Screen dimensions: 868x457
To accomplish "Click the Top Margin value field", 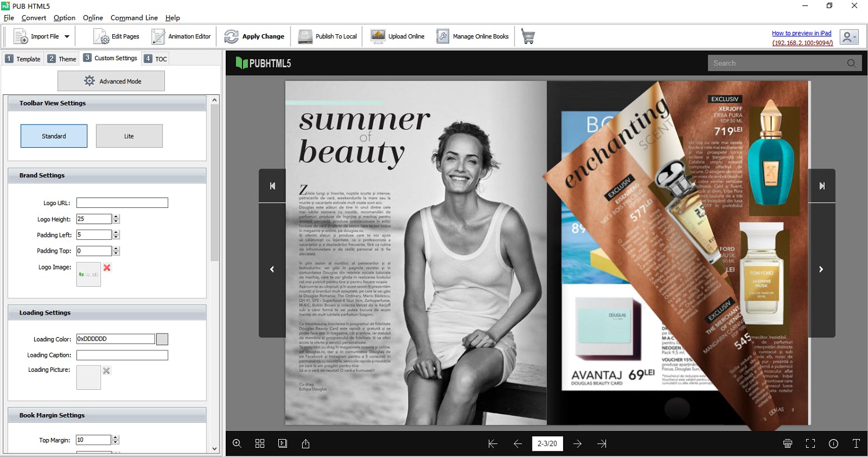I will click(x=94, y=440).
